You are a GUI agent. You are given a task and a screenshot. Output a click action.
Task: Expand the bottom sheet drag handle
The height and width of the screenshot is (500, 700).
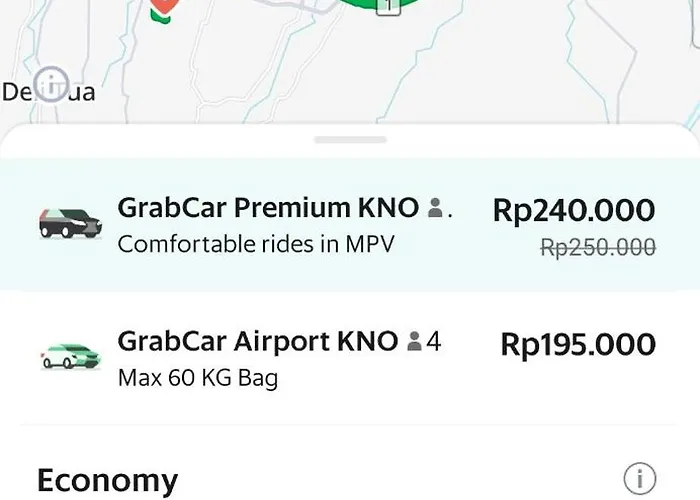350,140
